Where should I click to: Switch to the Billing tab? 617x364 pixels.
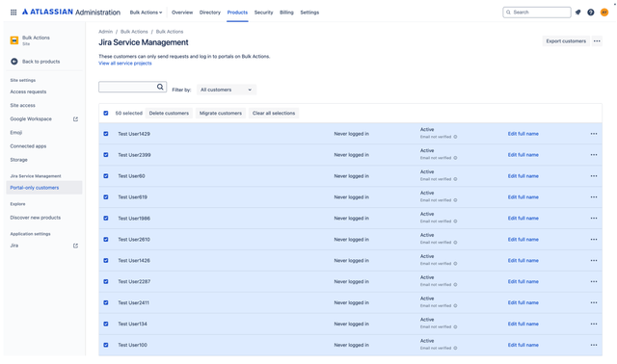click(286, 13)
